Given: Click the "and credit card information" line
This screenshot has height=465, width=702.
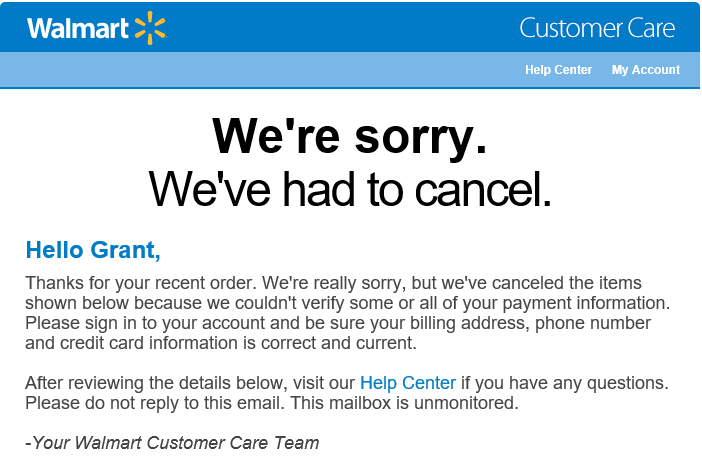Looking at the screenshot, I should tap(221, 343).
